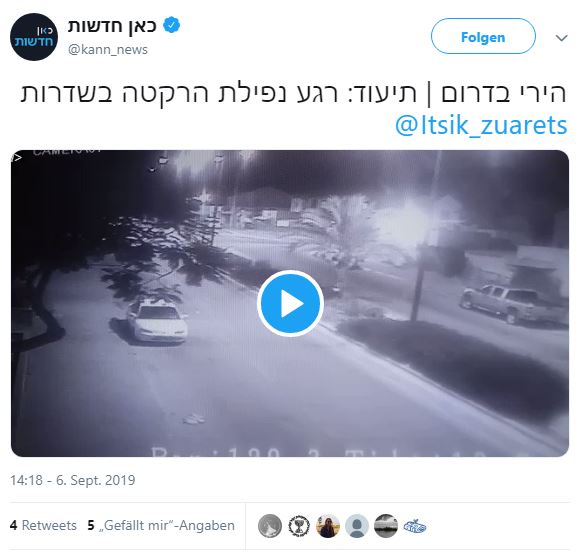
Task: Click the white car in the video thumbnail
Action: 157,321
